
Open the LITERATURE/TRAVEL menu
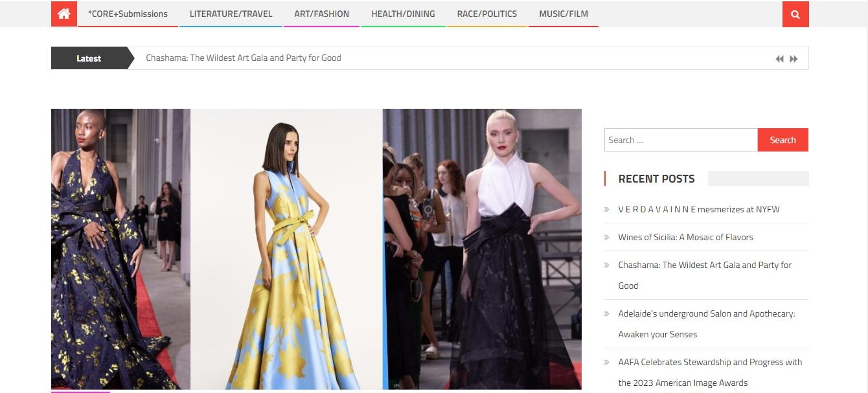pyautogui.click(x=231, y=14)
